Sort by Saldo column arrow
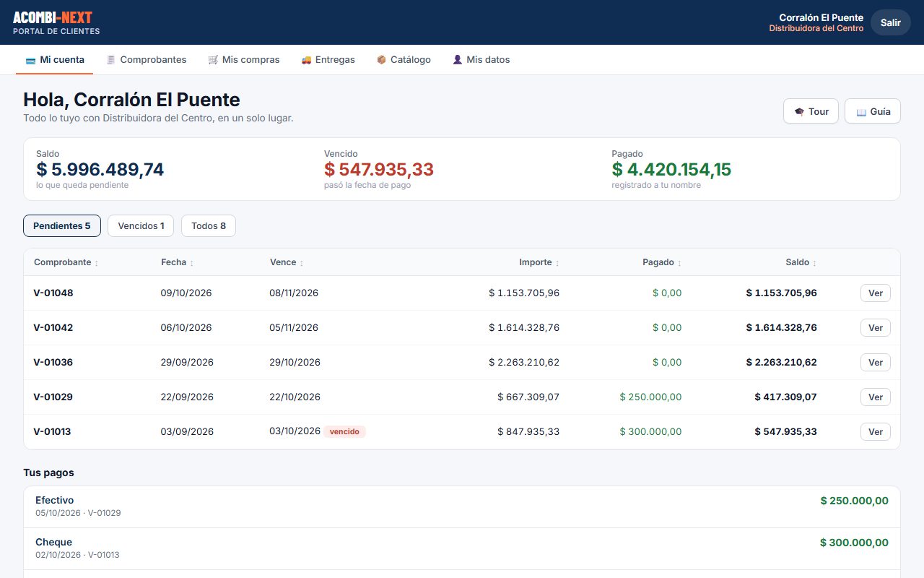 815,263
